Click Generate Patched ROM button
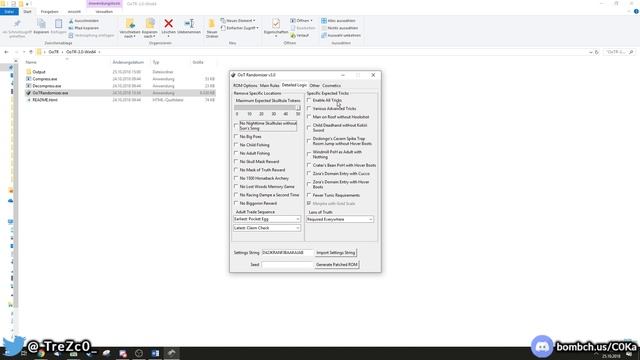This screenshot has height=360, width=640. (337, 264)
